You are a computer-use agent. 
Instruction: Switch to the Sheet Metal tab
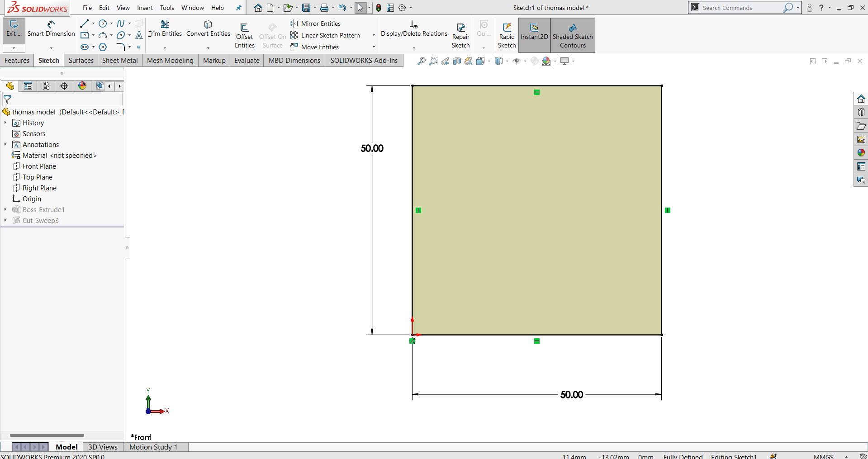pyautogui.click(x=120, y=61)
